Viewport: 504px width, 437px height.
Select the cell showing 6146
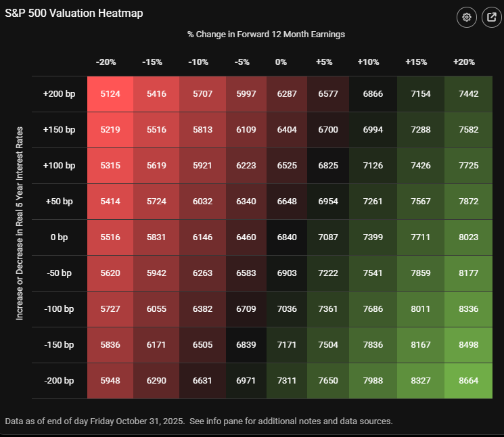pos(202,237)
